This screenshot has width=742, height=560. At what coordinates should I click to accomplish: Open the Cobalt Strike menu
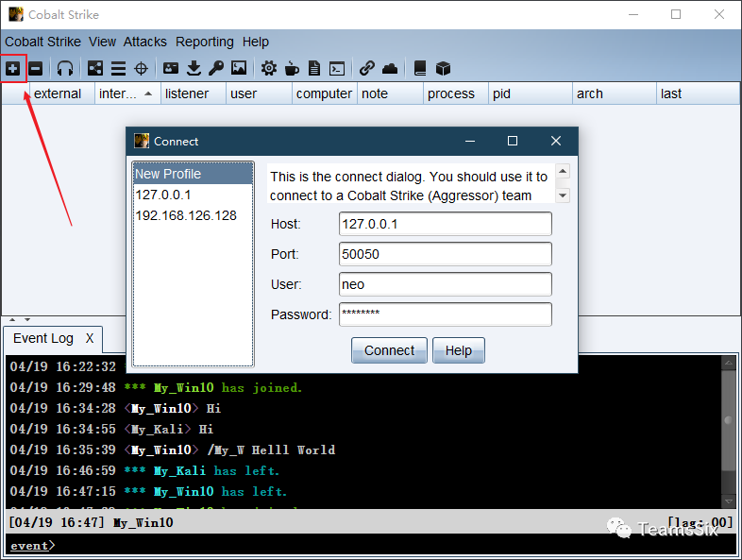[x=43, y=42]
